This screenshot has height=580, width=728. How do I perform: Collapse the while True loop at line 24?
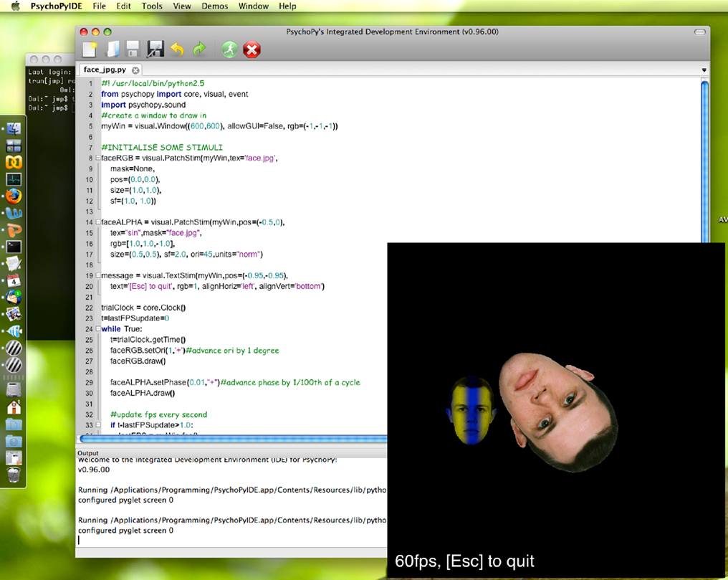click(x=98, y=329)
